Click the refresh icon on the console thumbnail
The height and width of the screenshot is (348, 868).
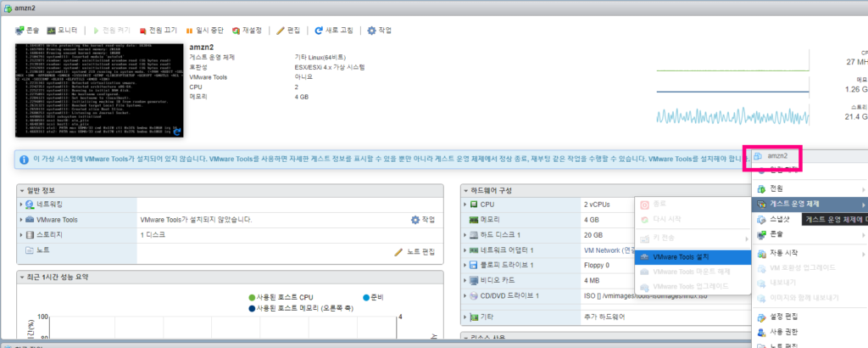[176, 132]
